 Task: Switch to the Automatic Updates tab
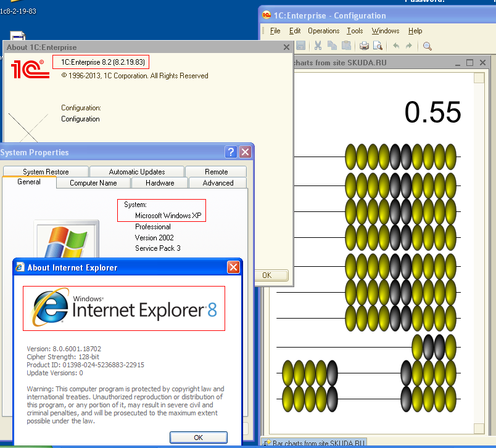coord(137,171)
